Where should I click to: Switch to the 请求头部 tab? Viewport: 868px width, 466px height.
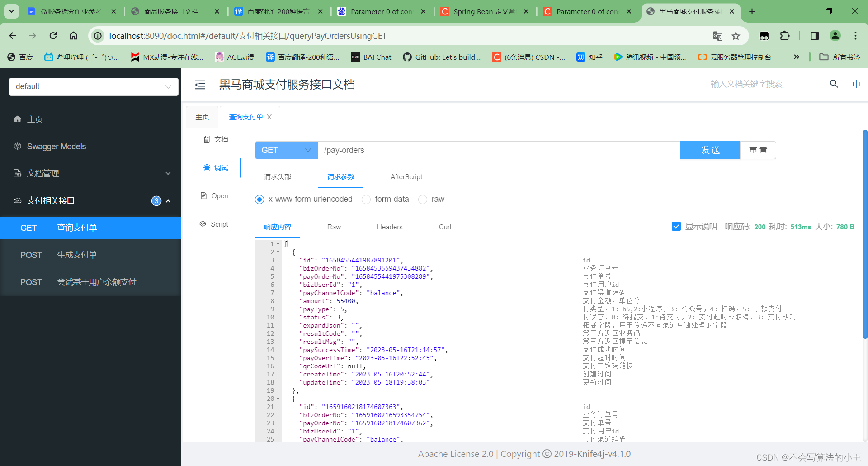[x=278, y=177]
